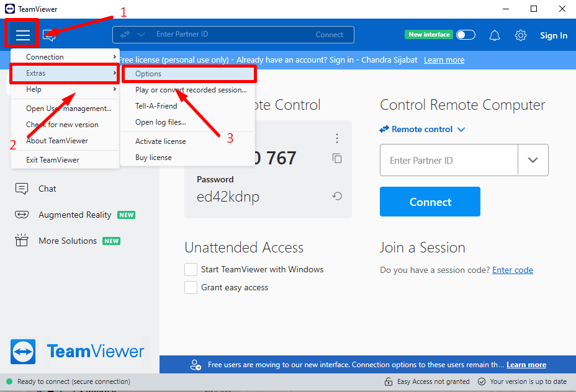Click the TeamViewer logo at bottom left
This screenshot has width=576, height=392.
coord(23,351)
